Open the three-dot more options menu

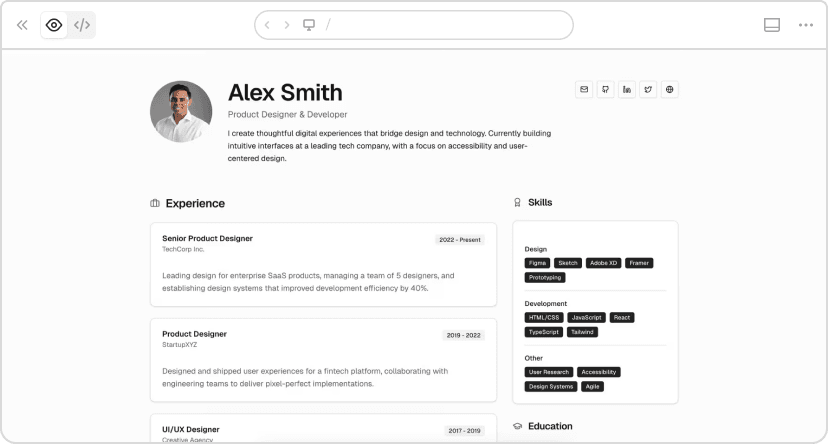pyautogui.click(x=806, y=25)
